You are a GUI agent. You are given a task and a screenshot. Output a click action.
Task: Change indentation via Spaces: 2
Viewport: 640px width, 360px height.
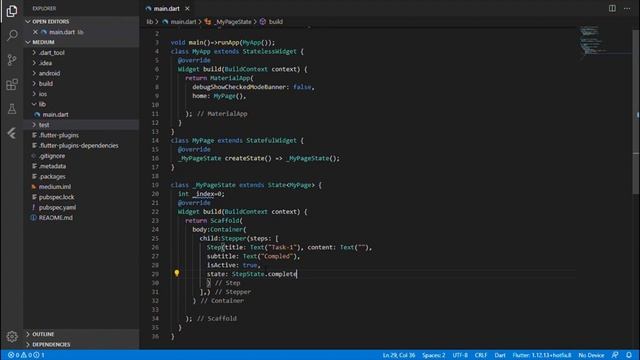(433, 355)
